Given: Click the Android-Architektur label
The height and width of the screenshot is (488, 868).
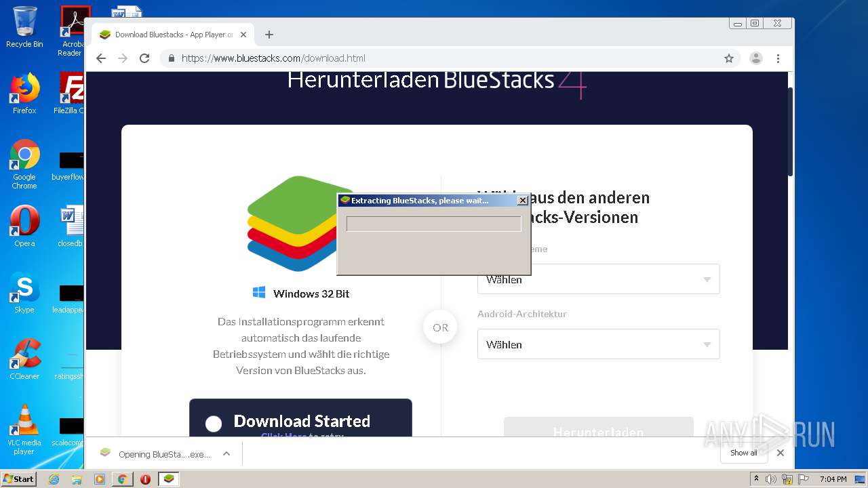Looking at the screenshot, I should pos(522,314).
